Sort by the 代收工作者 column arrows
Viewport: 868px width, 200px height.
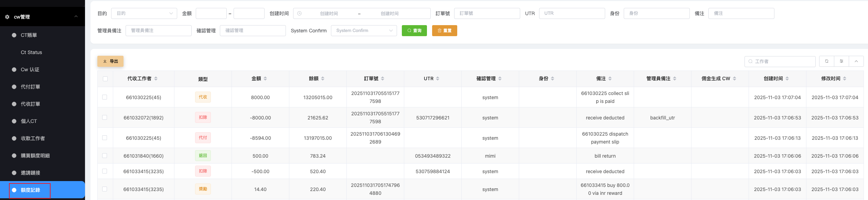(x=156, y=79)
